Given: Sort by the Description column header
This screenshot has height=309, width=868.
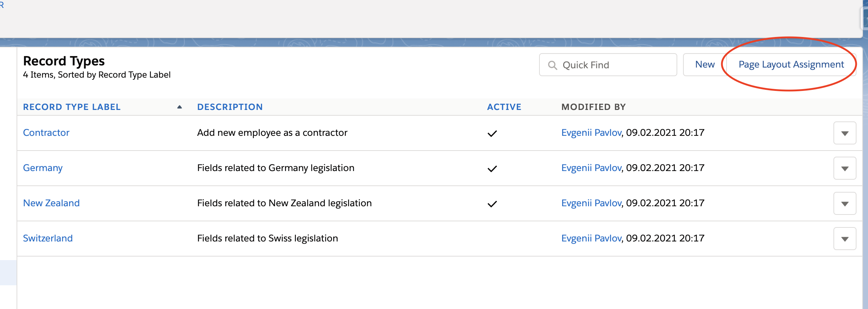Looking at the screenshot, I should coord(230,107).
